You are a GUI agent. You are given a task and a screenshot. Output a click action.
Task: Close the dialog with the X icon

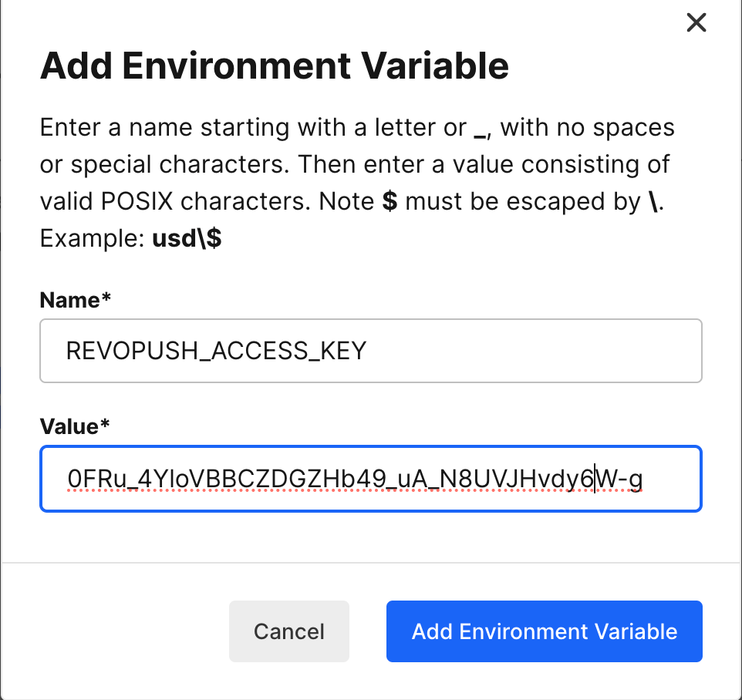[696, 23]
